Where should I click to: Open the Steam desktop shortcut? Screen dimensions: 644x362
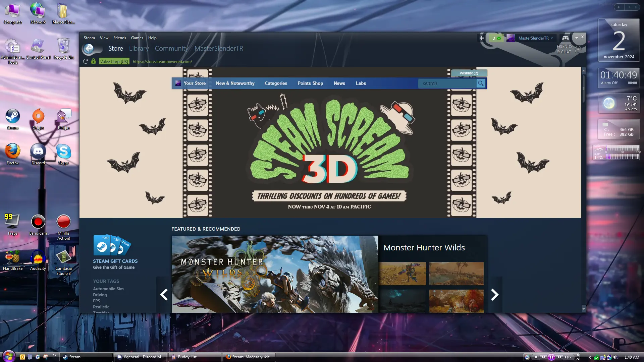[x=13, y=119]
